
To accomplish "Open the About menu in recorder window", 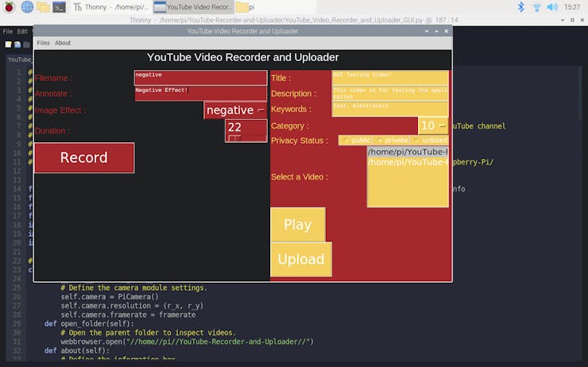I will 63,43.
